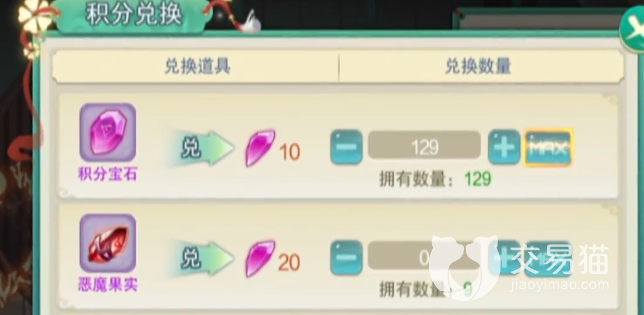644x315 pixels.
Task: Click the 积分宝石 purple label text
Action: 108,175
